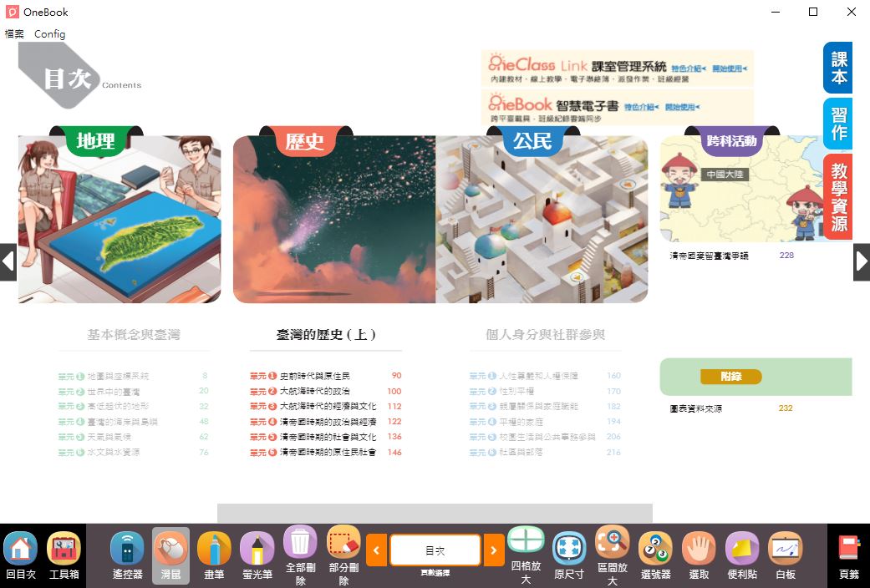Open the 公民 cover thumbnail
870x588 pixels.
[542, 219]
